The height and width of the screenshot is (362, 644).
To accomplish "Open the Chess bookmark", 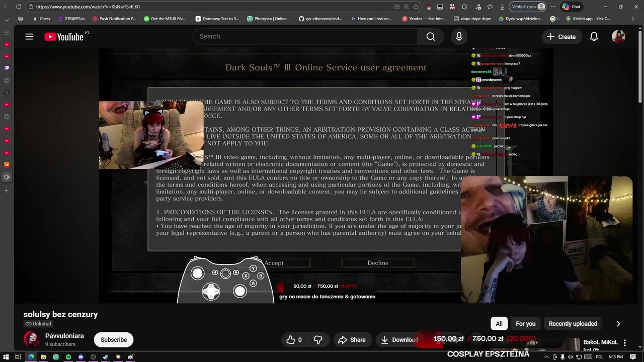I will coord(41,19).
